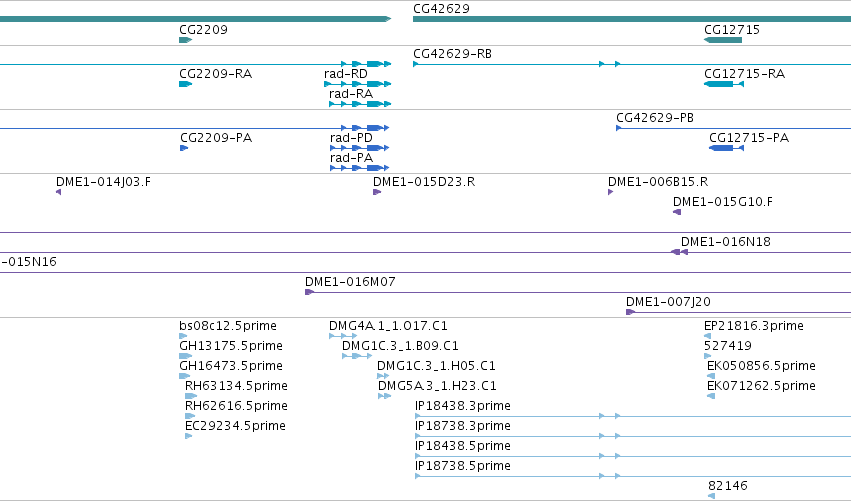The height and width of the screenshot is (501, 851).
Task: Click the rad-PA coding glyph
Action: [x=360, y=168]
